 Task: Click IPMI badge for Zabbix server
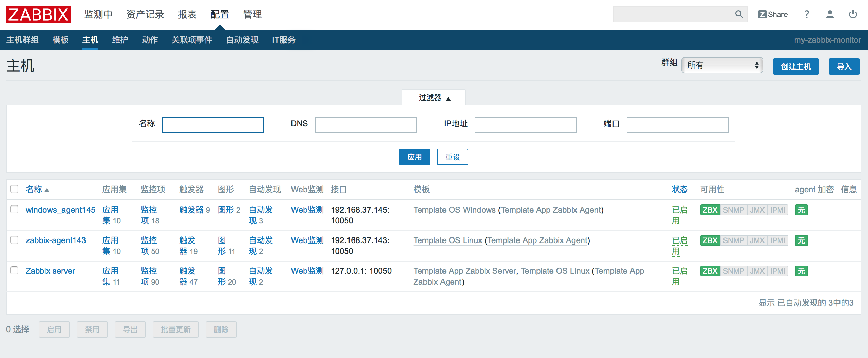coord(778,271)
